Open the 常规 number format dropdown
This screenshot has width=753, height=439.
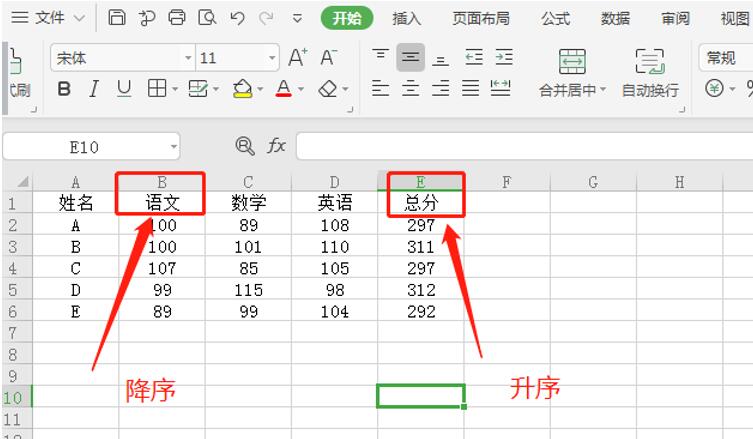726,58
